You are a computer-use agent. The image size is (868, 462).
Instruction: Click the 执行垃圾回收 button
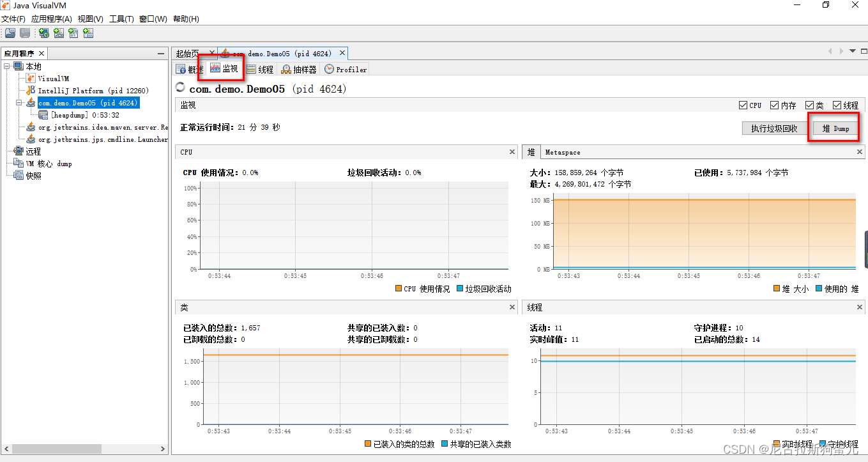click(774, 128)
